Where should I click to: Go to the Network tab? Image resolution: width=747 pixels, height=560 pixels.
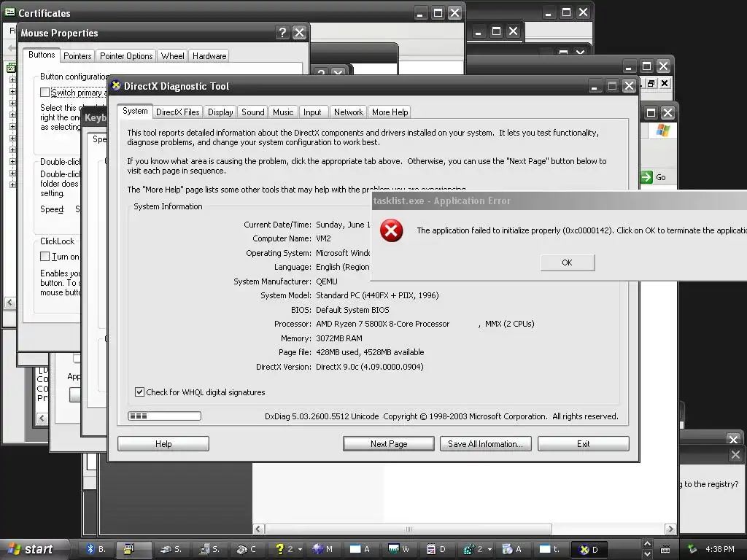point(348,112)
